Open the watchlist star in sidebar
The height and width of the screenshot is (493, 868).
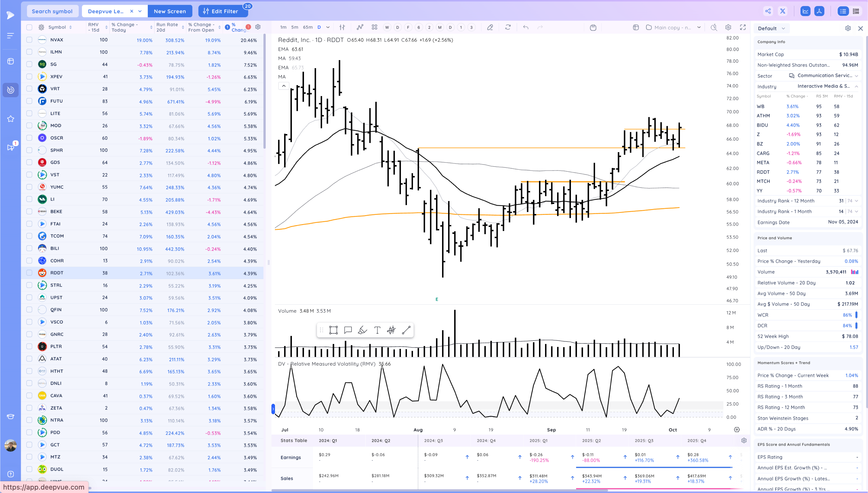click(x=10, y=119)
